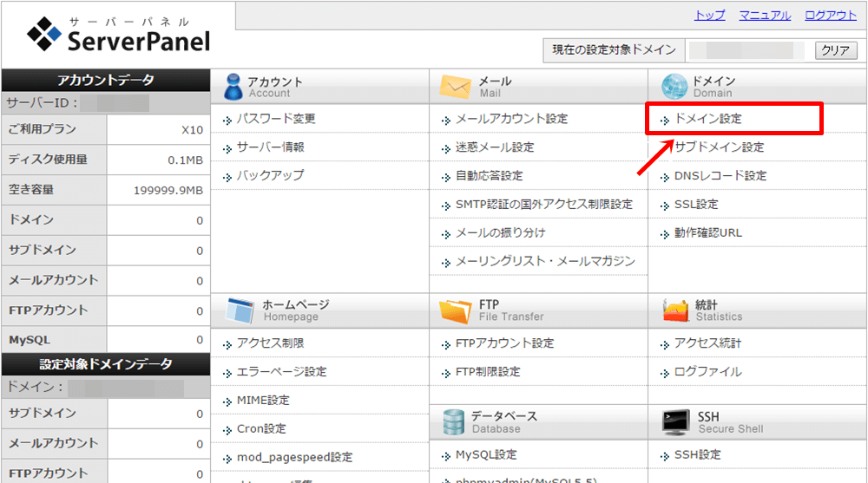Click the Homepage section icon

pyautogui.click(x=239, y=310)
